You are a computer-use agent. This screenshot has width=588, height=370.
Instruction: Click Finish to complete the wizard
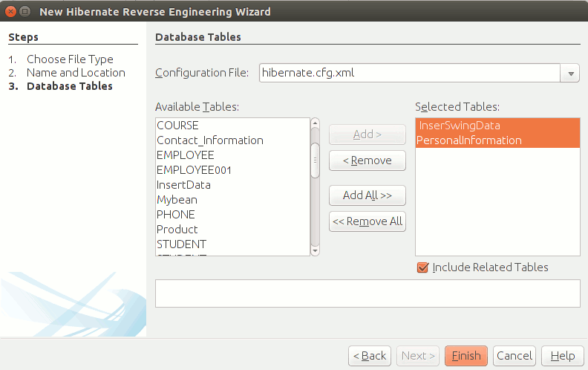pyautogui.click(x=466, y=356)
